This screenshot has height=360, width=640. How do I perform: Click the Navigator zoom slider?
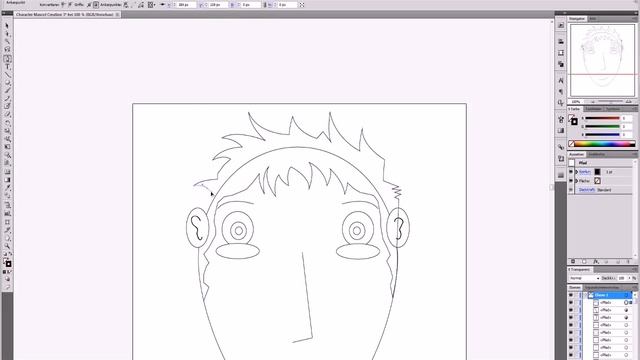tap(611, 102)
